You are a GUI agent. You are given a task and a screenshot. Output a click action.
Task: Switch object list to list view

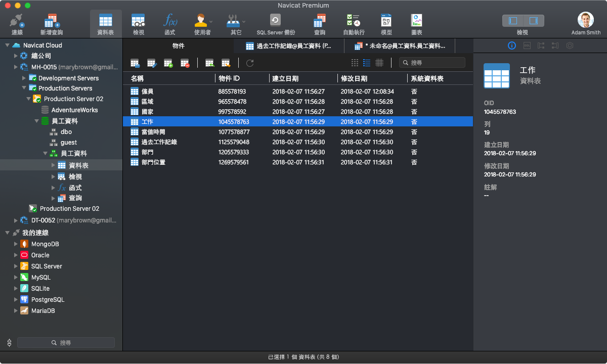(x=367, y=63)
